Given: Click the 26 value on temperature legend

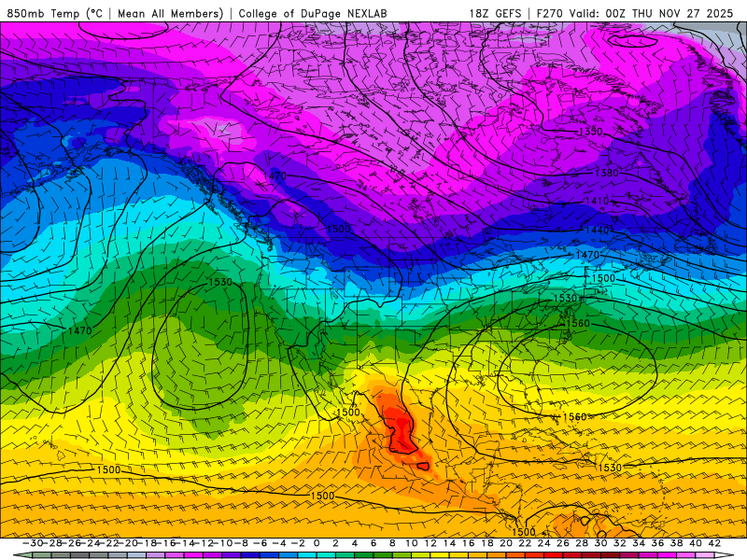Looking at the screenshot, I should coord(563,543).
